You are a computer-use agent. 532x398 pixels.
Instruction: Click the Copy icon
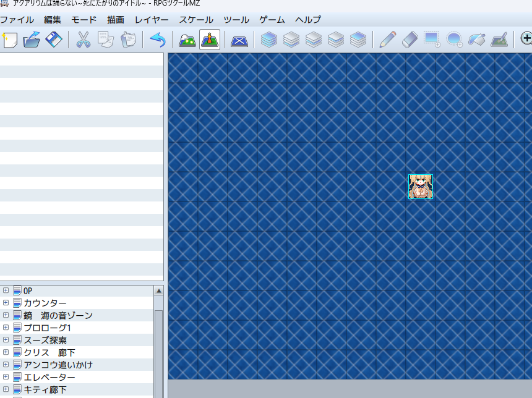(106, 40)
